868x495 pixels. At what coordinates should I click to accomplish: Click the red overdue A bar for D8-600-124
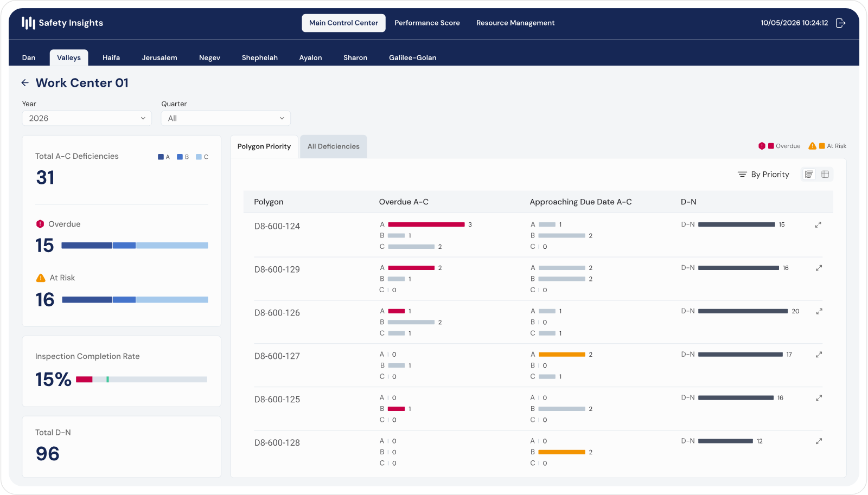coord(426,224)
